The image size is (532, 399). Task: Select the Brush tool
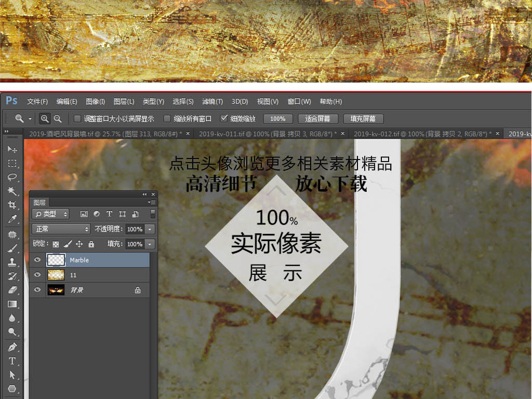12,248
